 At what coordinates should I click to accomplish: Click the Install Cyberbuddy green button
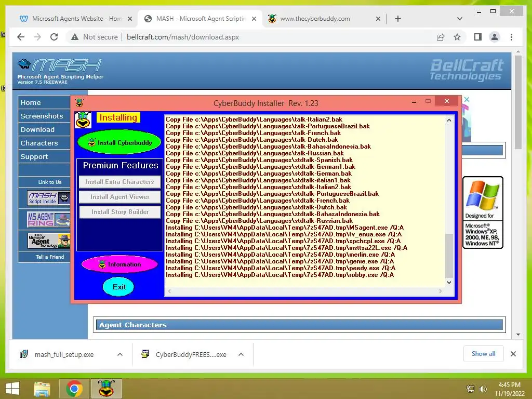click(x=119, y=142)
